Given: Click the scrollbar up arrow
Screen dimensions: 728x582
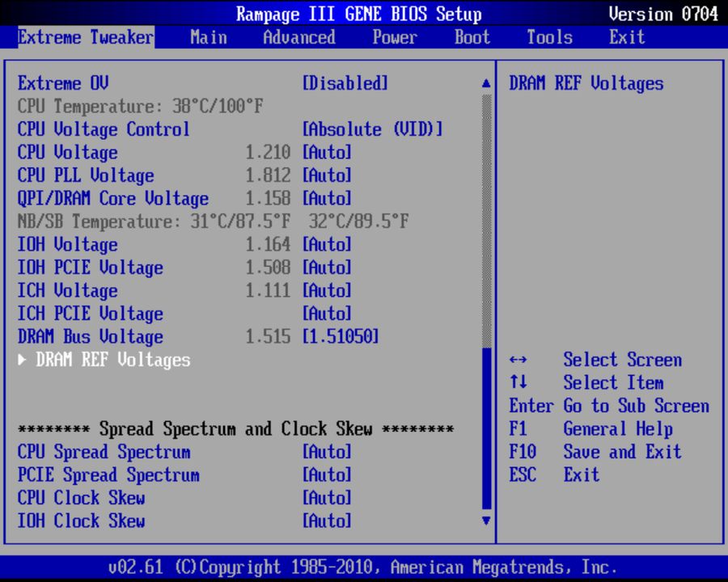Looking at the screenshot, I should [x=486, y=83].
